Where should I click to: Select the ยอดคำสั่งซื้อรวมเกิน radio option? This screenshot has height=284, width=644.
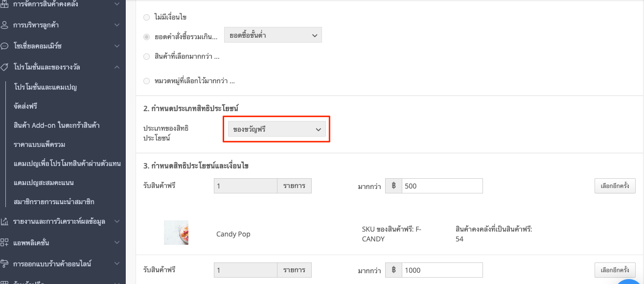click(x=146, y=37)
